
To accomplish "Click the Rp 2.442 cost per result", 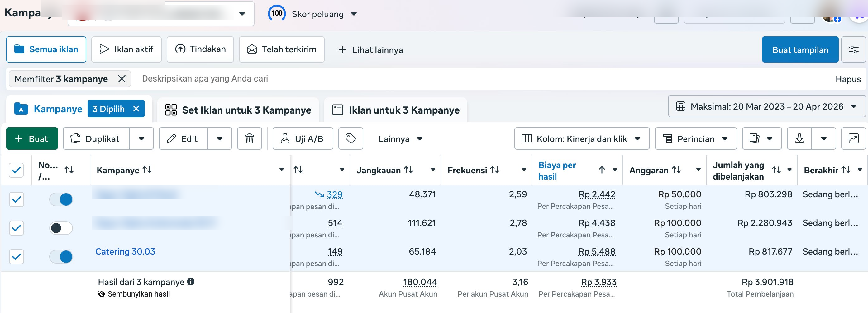I will pyautogui.click(x=597, y=194).
